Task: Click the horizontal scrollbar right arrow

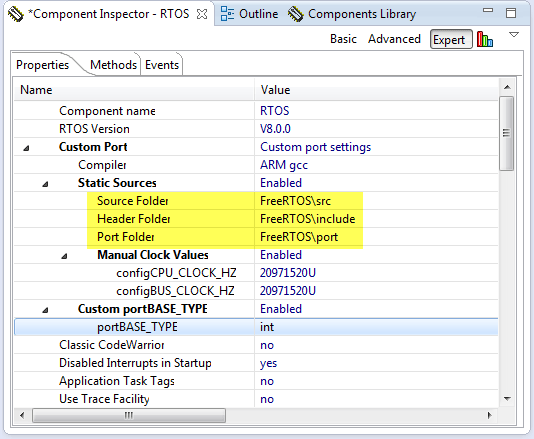Action: point(490,416)
